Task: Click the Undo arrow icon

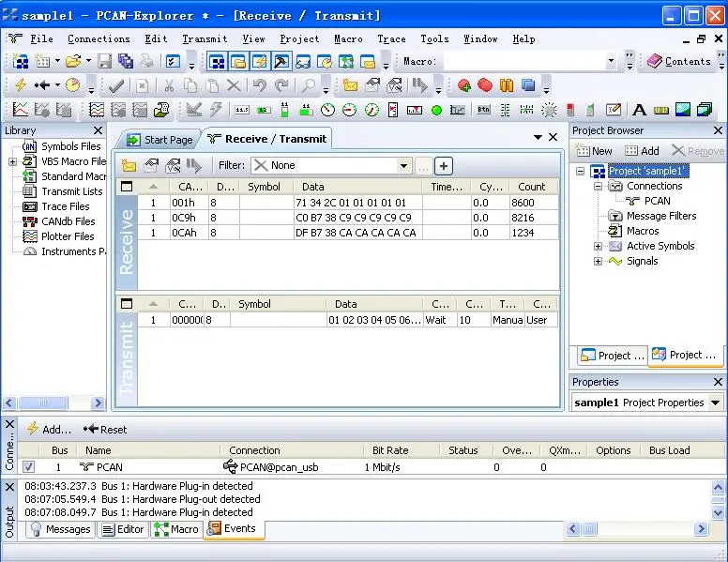Action: 260,85
